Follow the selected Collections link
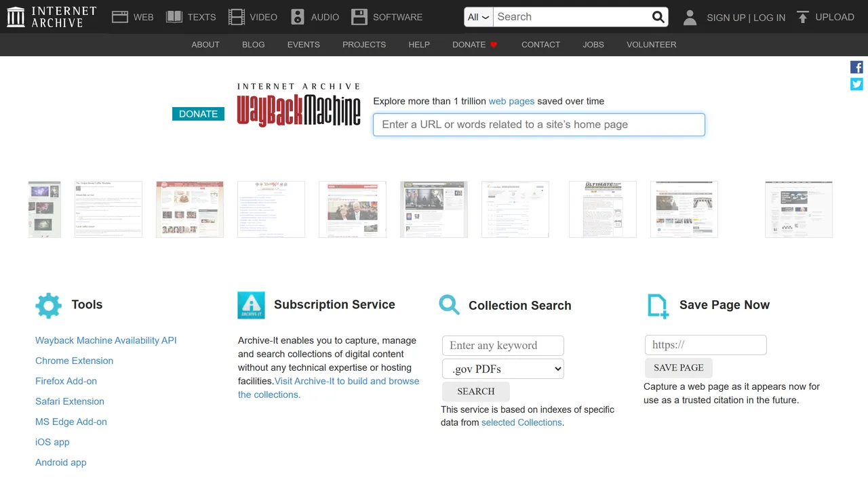The image size is (868, 488). tap(521, 422)
